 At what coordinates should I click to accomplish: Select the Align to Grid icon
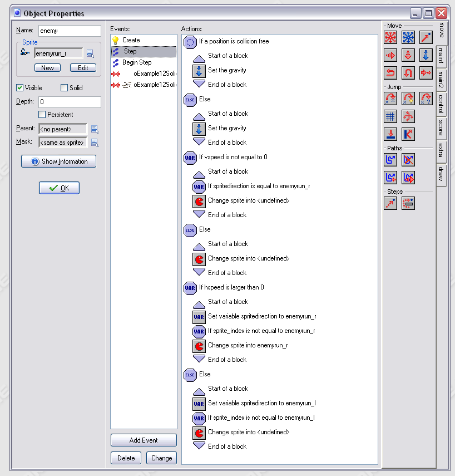(390, 116)
